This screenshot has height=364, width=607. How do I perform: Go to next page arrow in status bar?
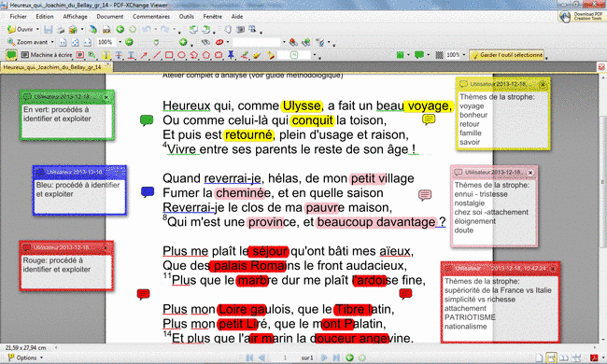tap(324, 357)
